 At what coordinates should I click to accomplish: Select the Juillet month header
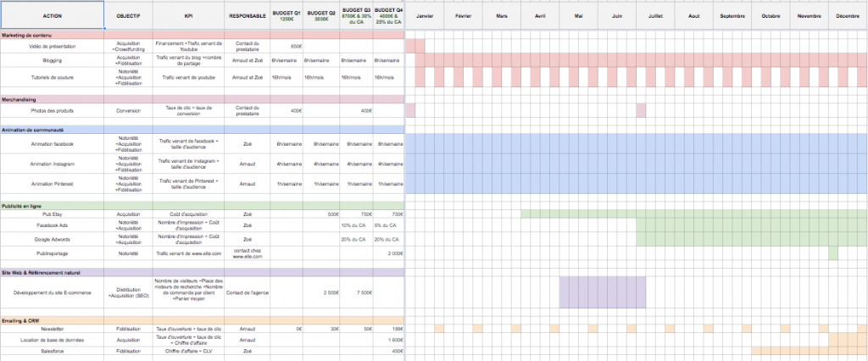[x=655, y=16]
